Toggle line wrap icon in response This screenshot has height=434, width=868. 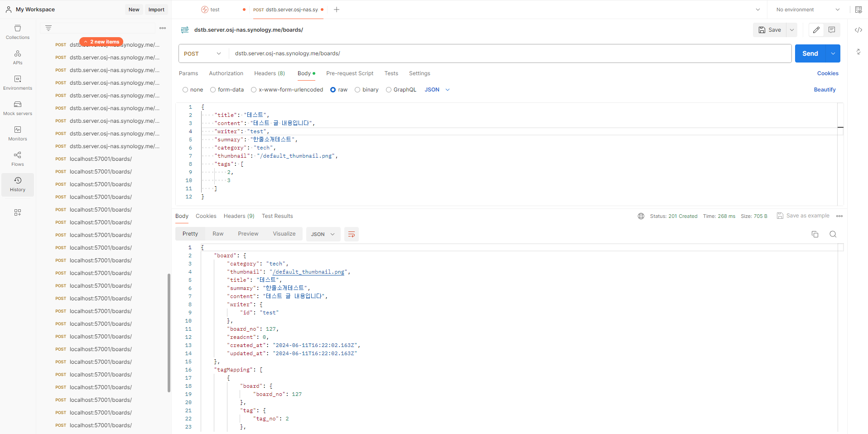351,234
